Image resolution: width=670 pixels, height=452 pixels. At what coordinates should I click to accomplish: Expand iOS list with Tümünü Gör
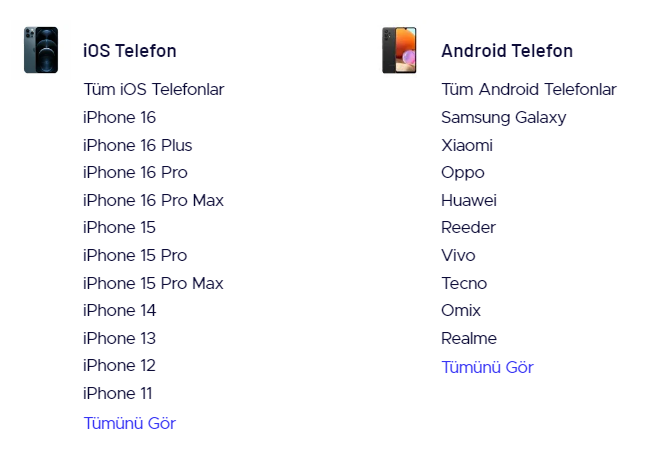coord(129,423)
